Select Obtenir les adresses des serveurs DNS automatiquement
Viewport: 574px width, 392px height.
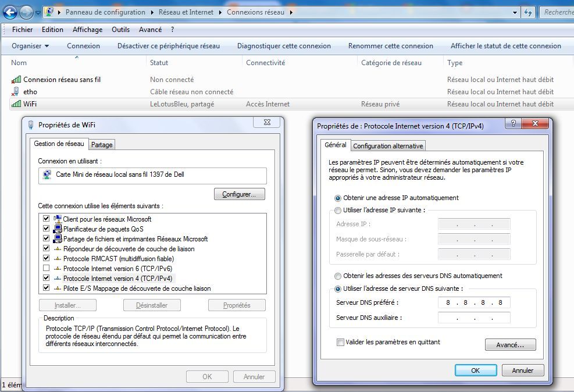coord(337,276)
